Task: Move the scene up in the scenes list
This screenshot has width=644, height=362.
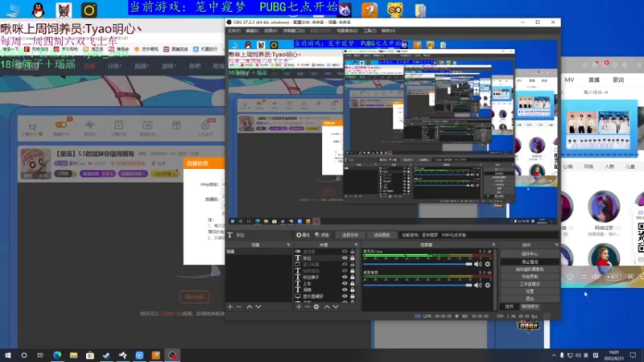Action: (x=250, y=306)
